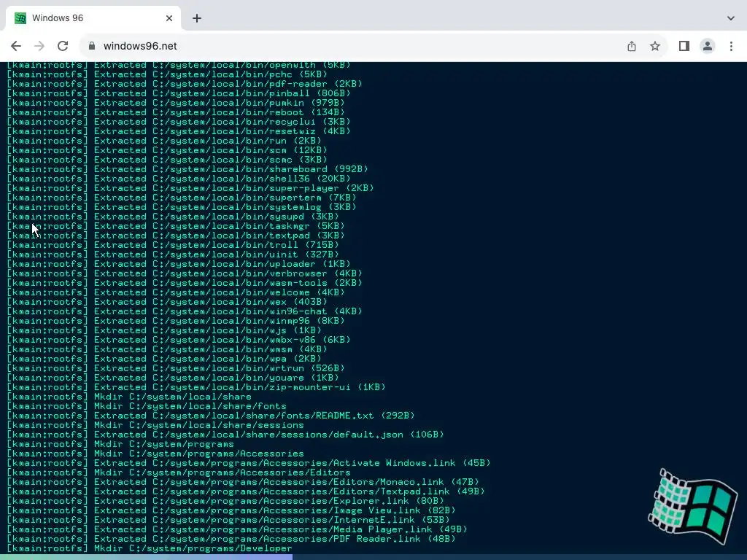Open the Chrome three-dot menu
The width and height of the screenshot is (747, 560).
pyautogui.click(x=731, y=46)
